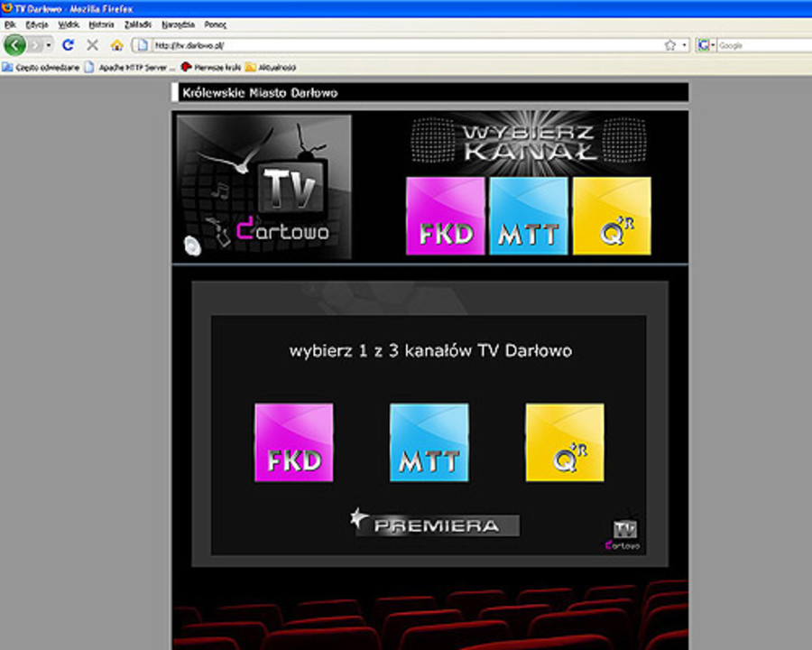This screenshot has width=812, height=650.
Task: Click the TV Darłowo logo image
Action: (263, 188)
